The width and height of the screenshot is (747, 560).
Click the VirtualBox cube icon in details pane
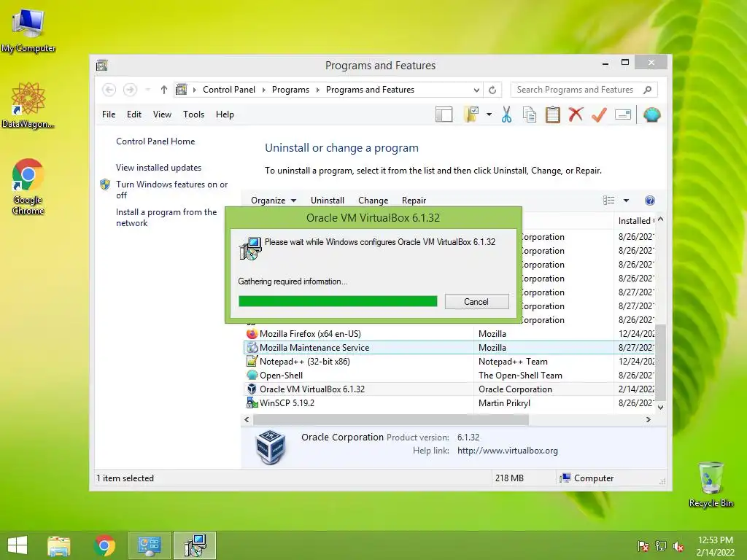coord(271,446)
